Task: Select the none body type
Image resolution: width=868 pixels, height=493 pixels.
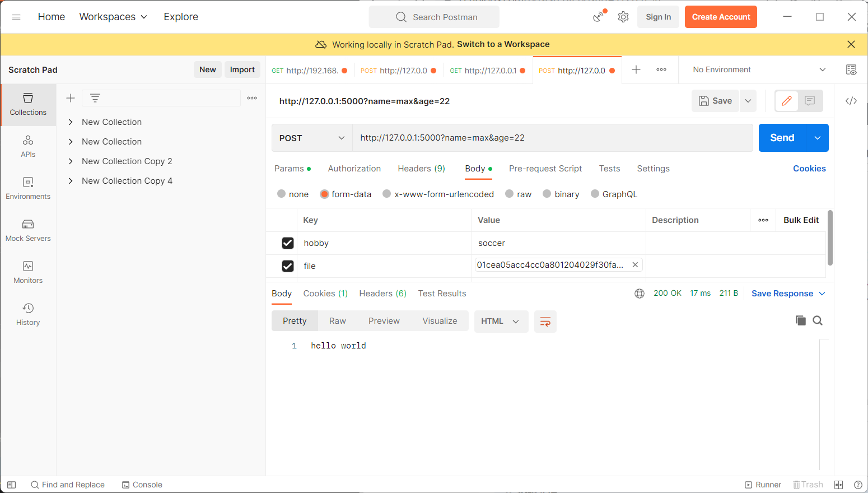Action: (x=281, y=194)
